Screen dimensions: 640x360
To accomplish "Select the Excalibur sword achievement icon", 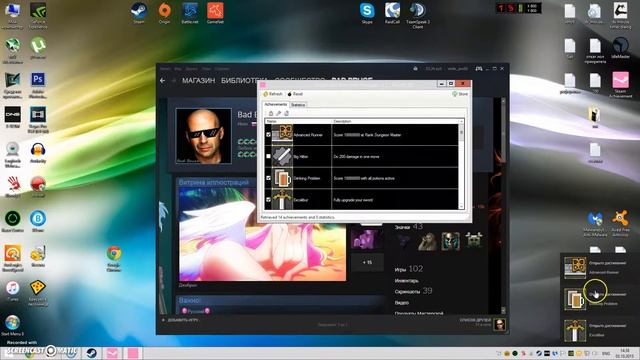I will [282, 200].
